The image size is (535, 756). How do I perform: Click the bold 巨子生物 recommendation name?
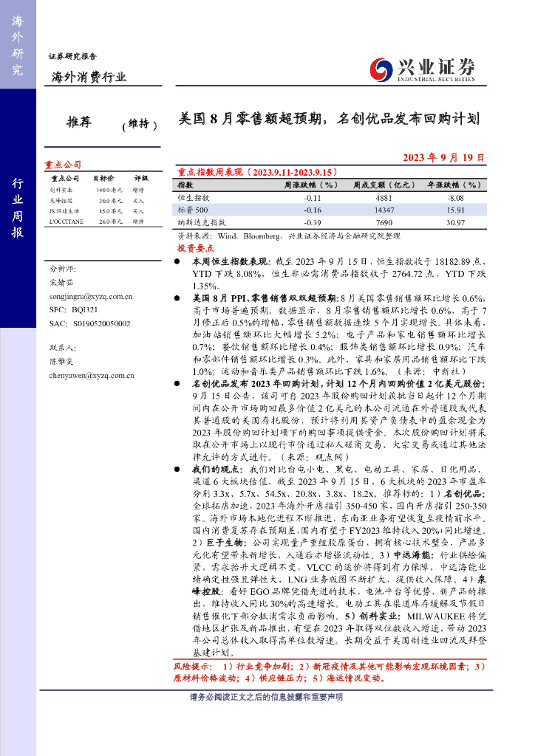pos(225,543)
